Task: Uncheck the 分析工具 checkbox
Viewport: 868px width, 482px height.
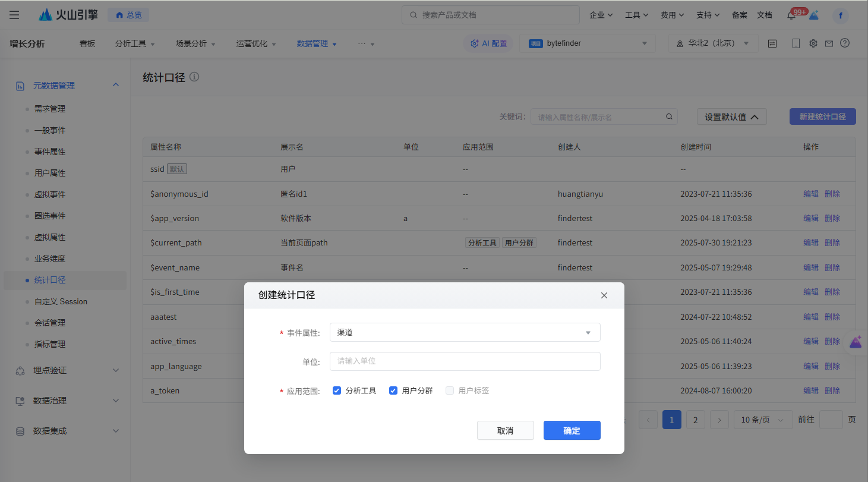Action: point(337,390)
